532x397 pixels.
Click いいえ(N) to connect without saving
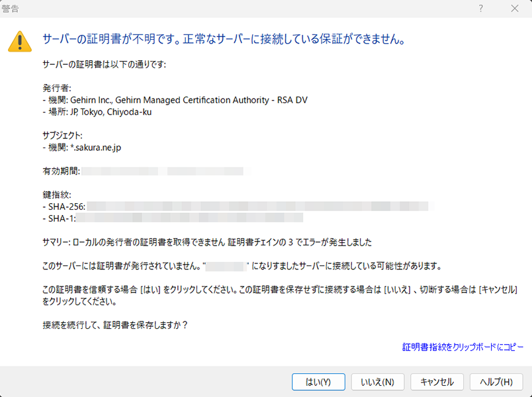(378, 382)
